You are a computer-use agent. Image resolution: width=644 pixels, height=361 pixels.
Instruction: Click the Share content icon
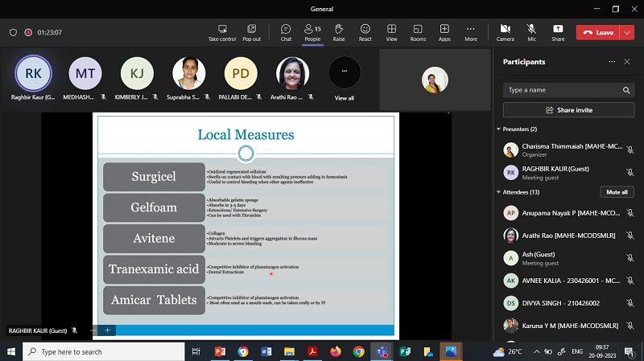point(558,32)
